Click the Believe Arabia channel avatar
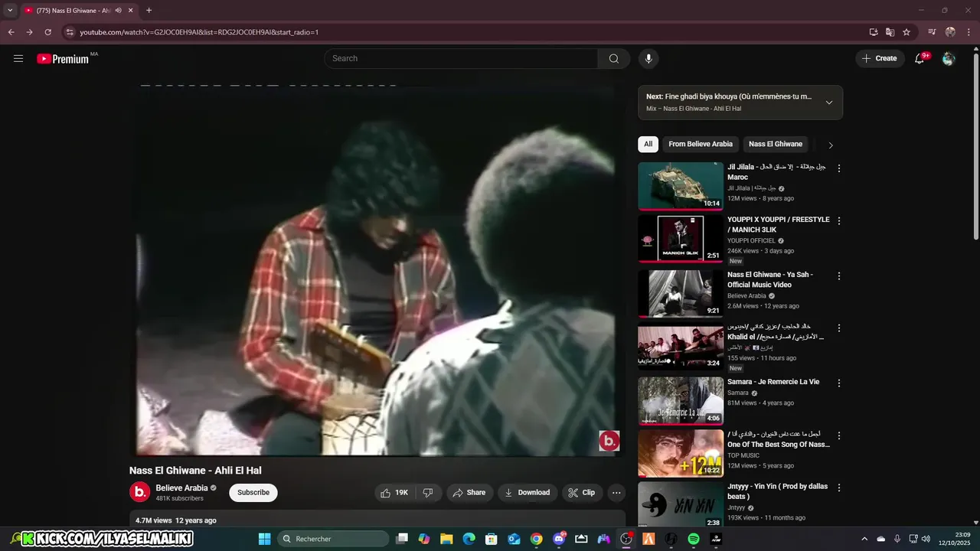The image size is (980, 551). [x=139, y=492]
